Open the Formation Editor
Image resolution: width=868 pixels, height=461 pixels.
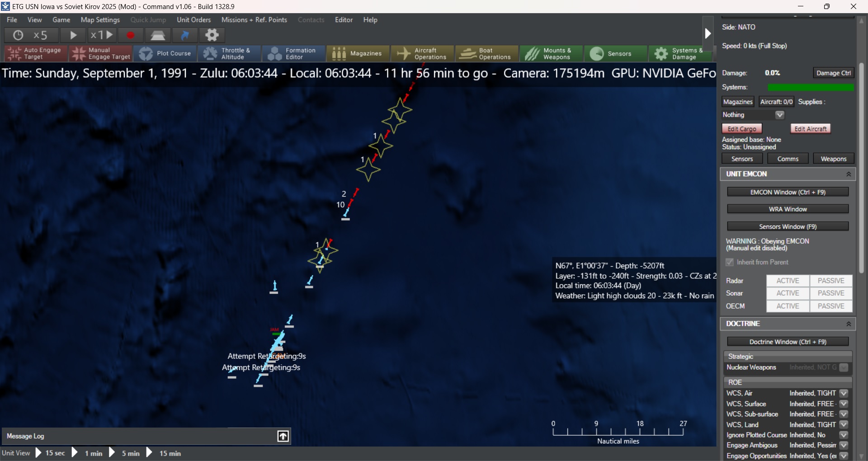click(294, 53)
